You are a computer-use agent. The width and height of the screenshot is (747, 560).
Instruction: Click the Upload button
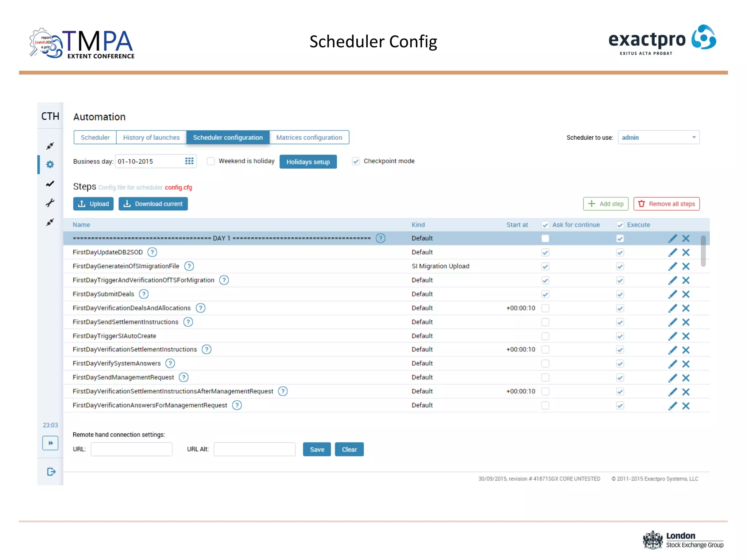[93, 204]
